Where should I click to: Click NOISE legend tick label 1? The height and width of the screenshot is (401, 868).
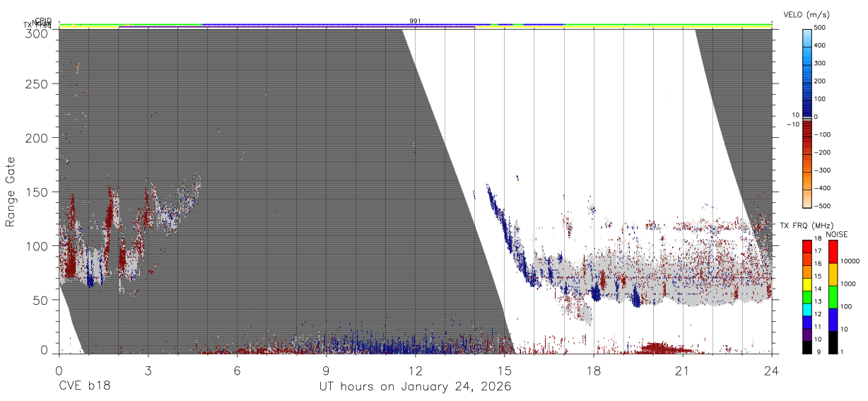(x=843, y=351)
